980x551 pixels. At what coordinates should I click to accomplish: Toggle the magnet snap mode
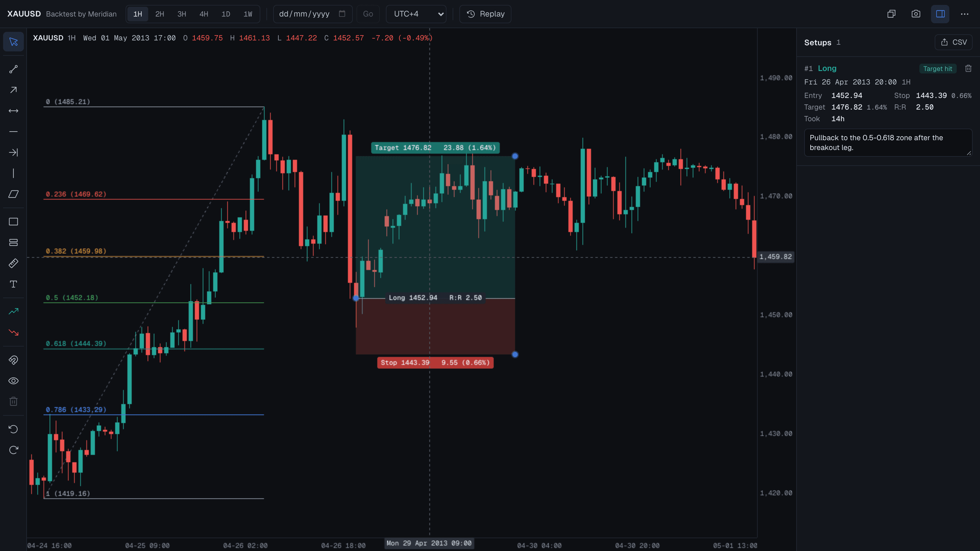click(13, 360)
